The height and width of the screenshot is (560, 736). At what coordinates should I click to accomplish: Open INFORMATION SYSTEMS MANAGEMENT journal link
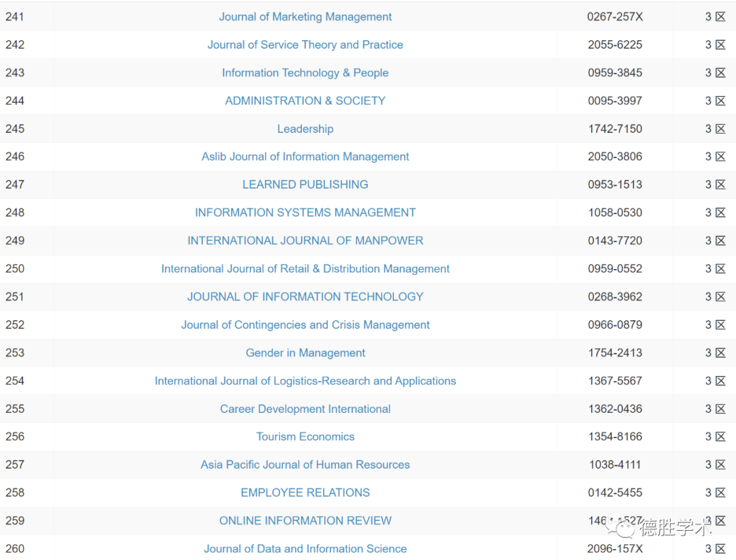(305, 213)
